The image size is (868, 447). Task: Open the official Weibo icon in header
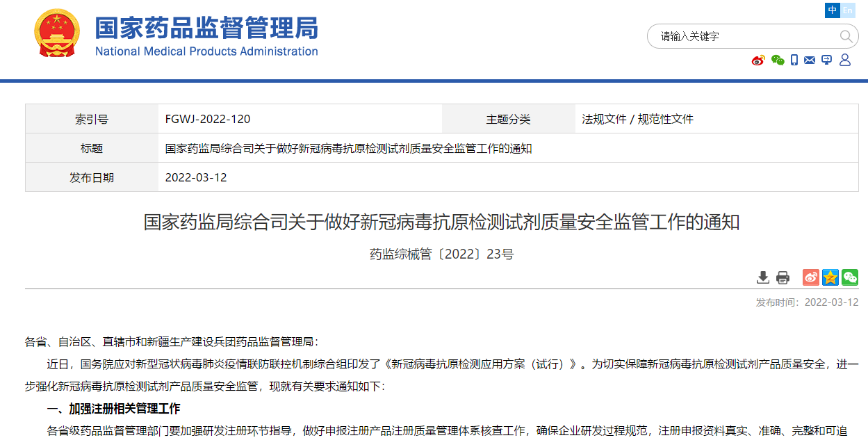point(758,60)
